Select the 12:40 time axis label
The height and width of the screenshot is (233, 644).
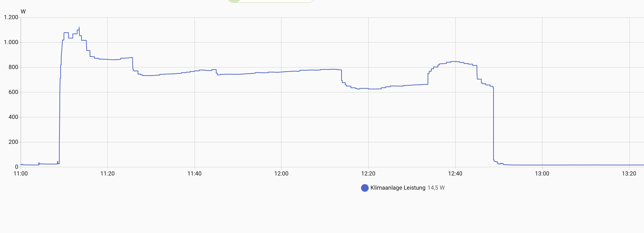tap(455, 174)
